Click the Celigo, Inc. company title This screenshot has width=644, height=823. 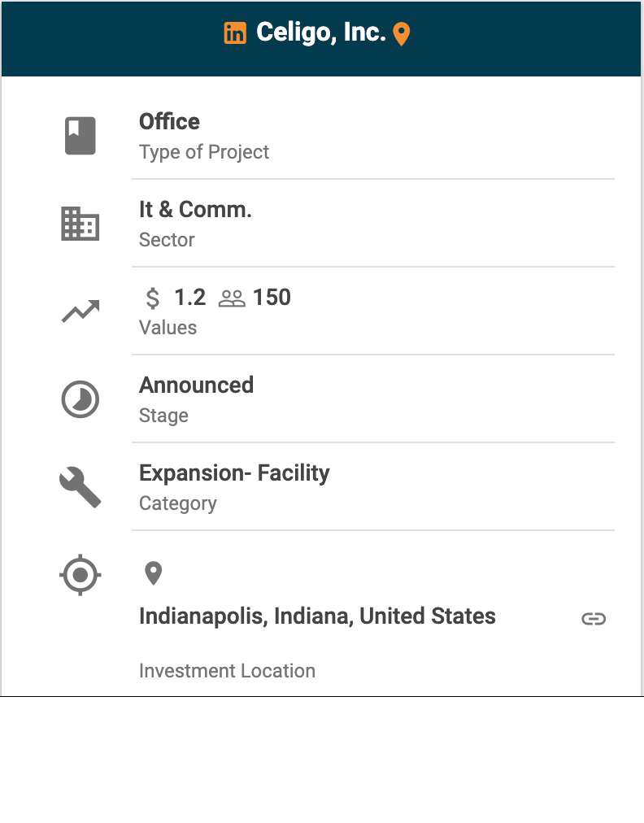(x=320, y=33)
